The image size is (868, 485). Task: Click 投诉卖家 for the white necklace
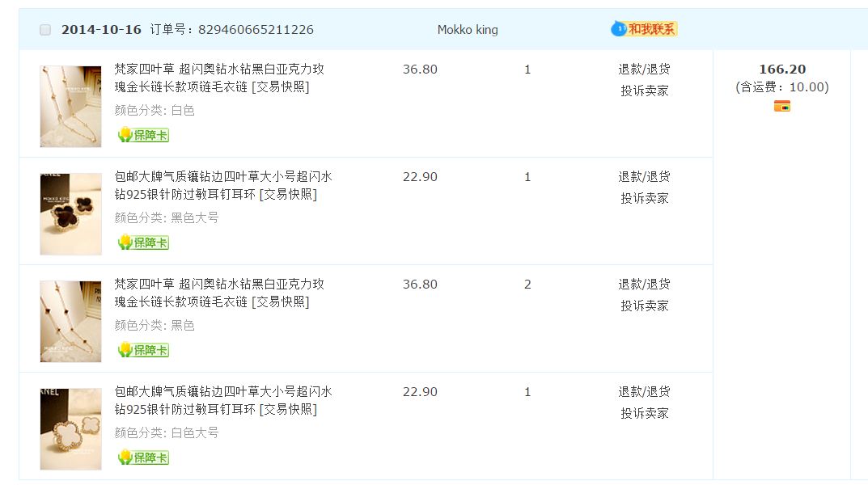tap(644, 91)
